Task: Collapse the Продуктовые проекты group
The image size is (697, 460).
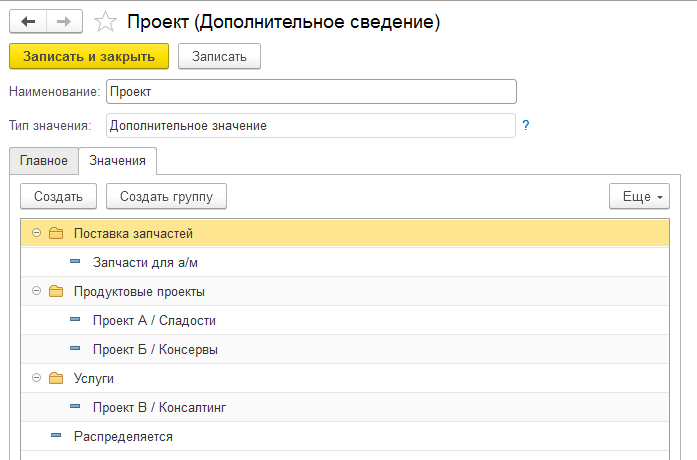Action: (36, 291)
